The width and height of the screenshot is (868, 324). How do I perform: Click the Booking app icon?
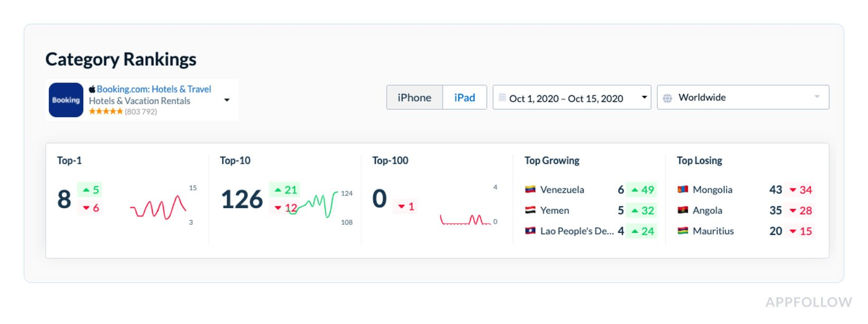[x=66, y=100]
